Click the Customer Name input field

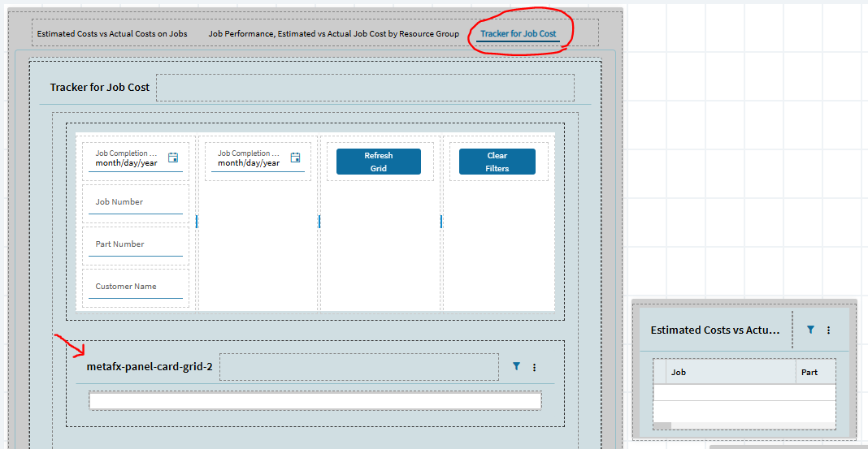pyautogui.click(x=136, y=287)
